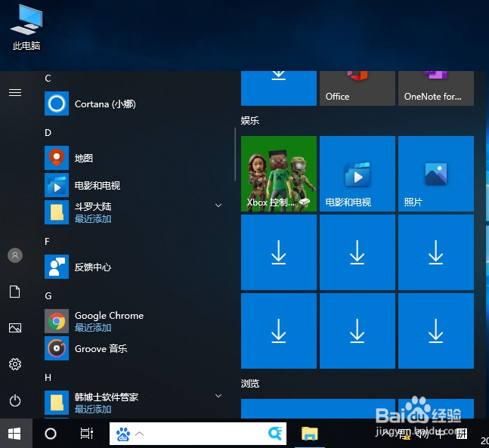489x448 pixels.
Task: Open Task View on the taskbar
Action: coord(86,434)
